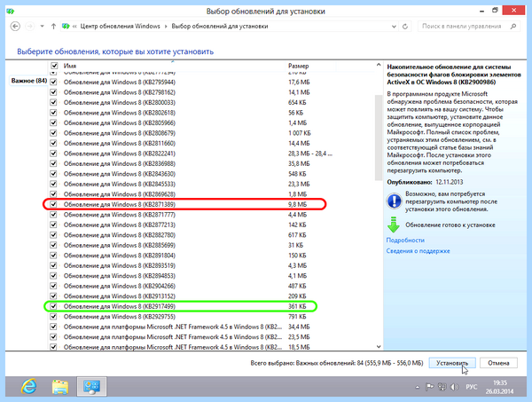Go up one level with up arrow

(x=53, y=26)
